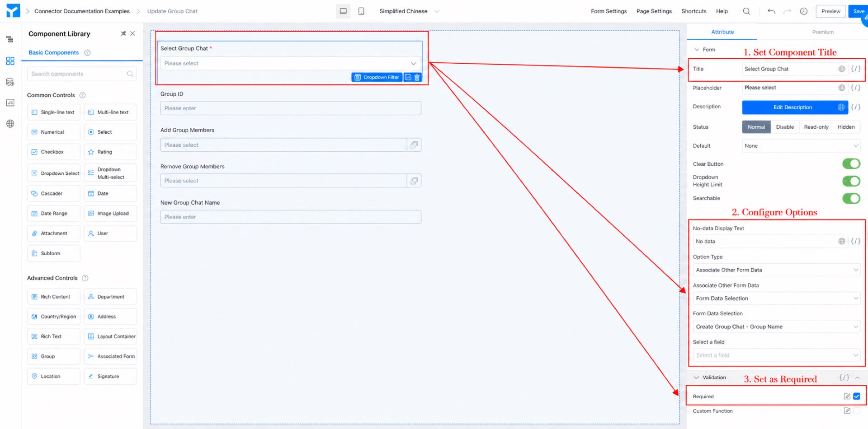Click the globe icon beside Title field
This screenshot has width=868, height=429.
[841, 69]
